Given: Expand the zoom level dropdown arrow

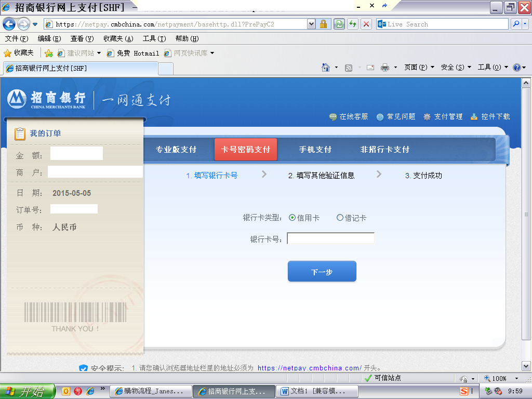Looking at the screenshot, I should 517,378.
